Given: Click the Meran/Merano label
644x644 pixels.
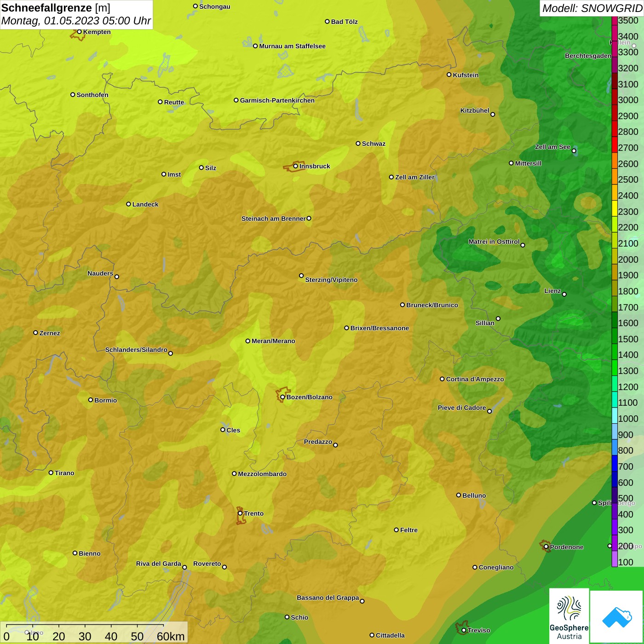Looking at the screenshot, I should 273,341.
